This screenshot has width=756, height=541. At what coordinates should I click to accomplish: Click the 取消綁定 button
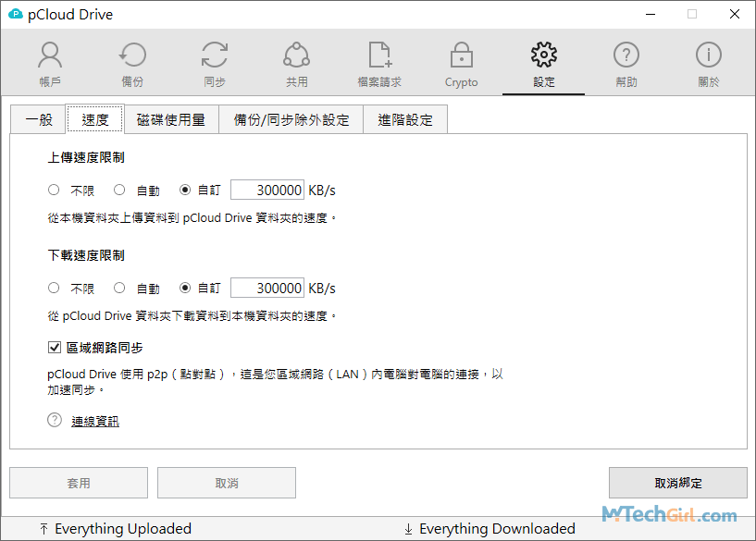(x=677, y=483)
